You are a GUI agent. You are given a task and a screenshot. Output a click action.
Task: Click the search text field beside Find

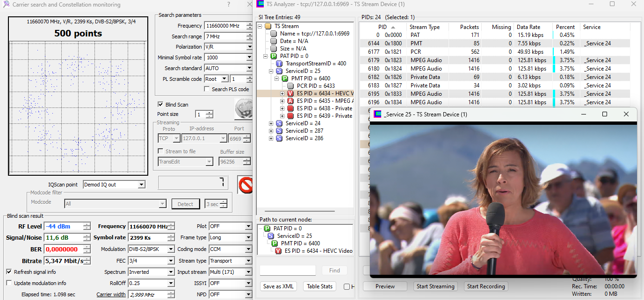(x=288, y=271)
